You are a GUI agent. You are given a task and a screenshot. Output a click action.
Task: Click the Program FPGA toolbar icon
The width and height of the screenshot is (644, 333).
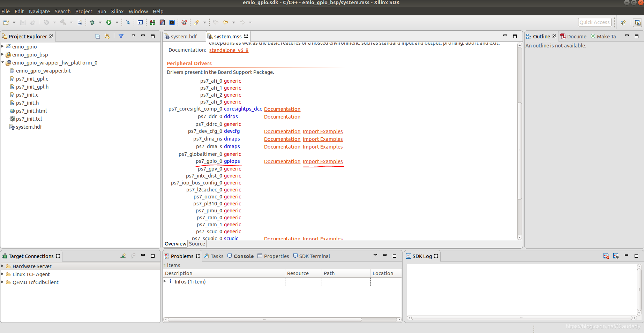click(152, 22)
